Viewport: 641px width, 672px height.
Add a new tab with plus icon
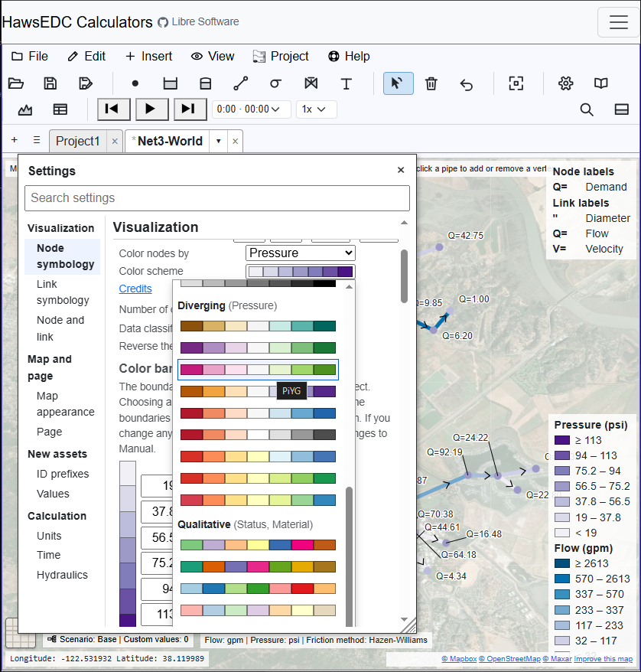point(15,140)
